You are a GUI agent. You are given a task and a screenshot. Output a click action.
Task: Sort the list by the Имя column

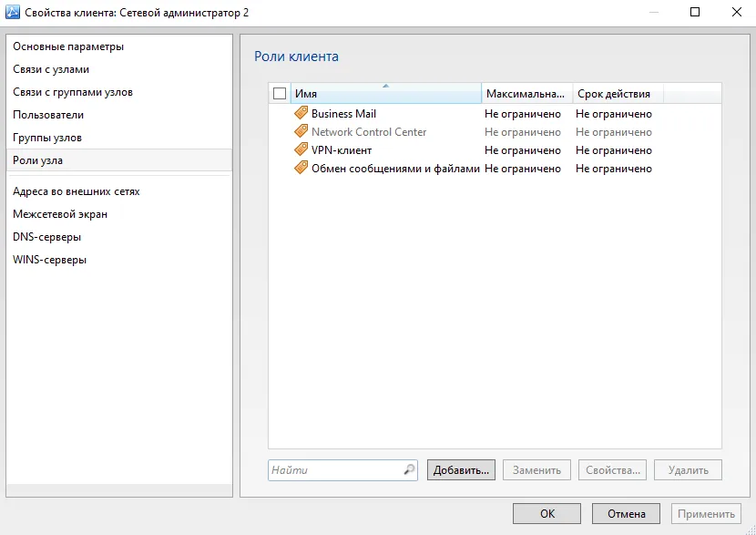coord(385,94)
